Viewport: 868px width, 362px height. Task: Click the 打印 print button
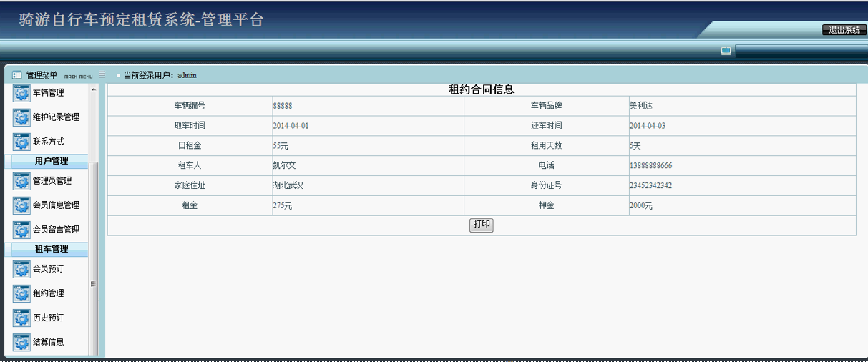click(x=482, y=225)
